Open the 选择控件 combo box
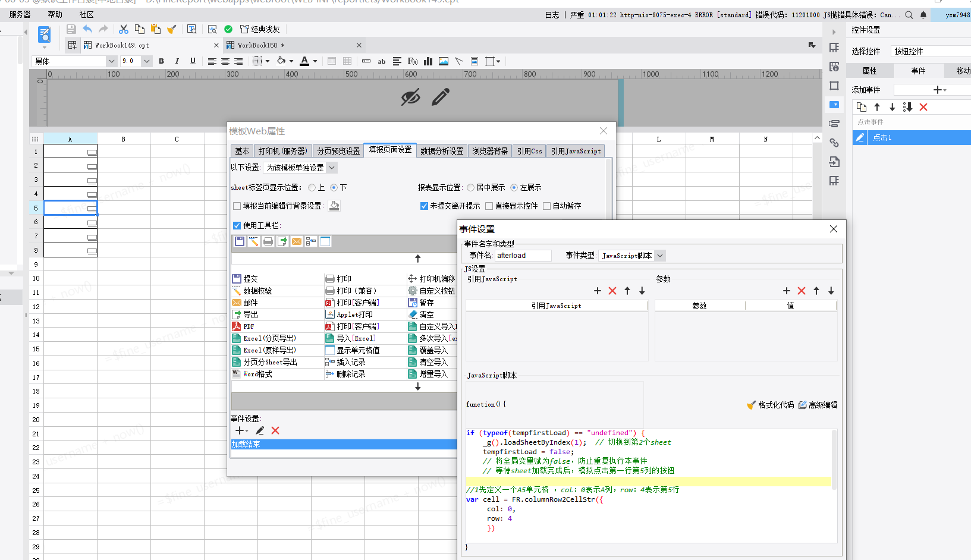Viewport: 971px width, 560px height. [932, 51]
